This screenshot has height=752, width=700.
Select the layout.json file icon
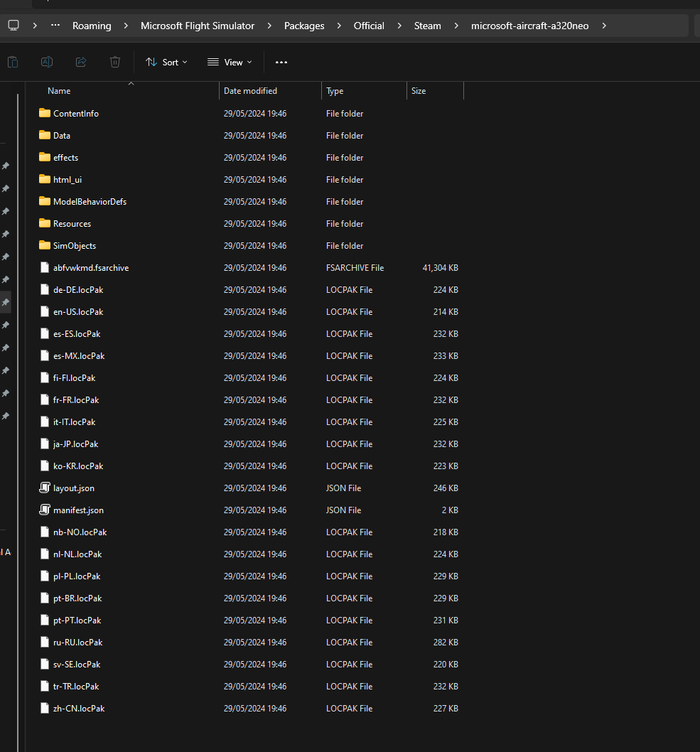coord(45,488)
